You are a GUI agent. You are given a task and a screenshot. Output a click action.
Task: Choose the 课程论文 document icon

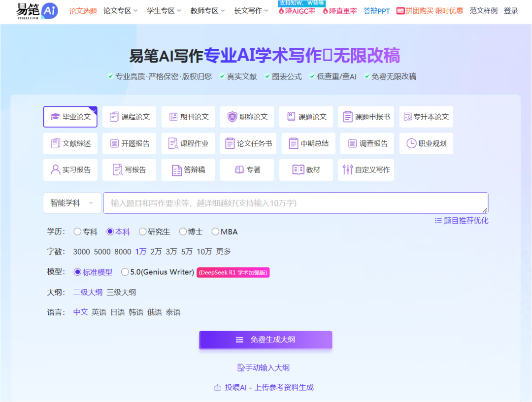click(x=114, y=117)
